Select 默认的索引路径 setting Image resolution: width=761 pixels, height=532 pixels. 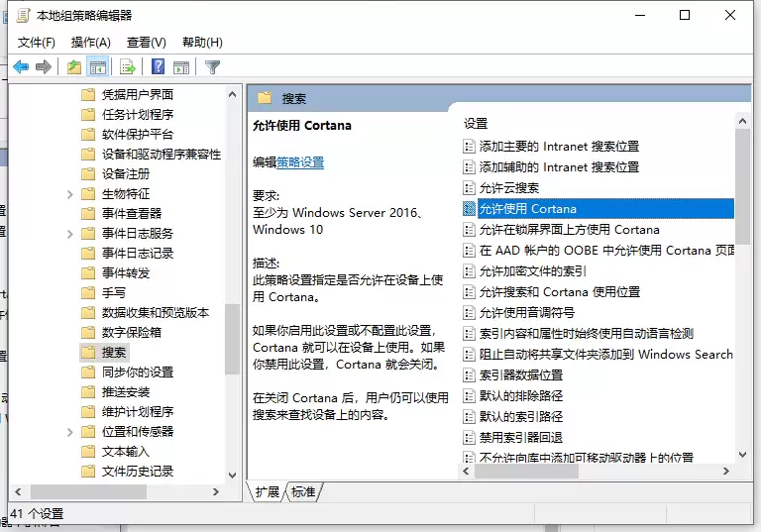521,416
